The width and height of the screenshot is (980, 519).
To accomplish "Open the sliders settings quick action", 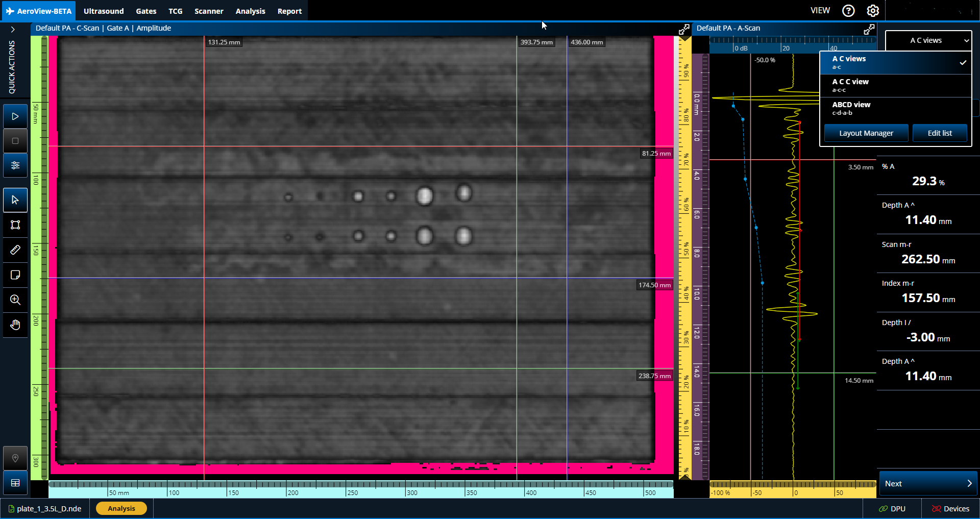I will pos(15,165).
